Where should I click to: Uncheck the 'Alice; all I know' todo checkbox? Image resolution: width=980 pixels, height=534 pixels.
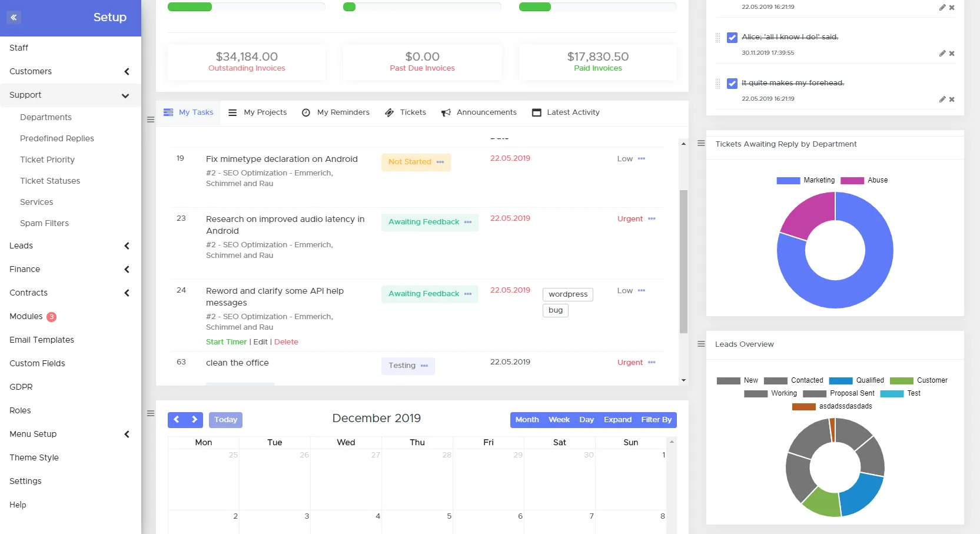732,38
